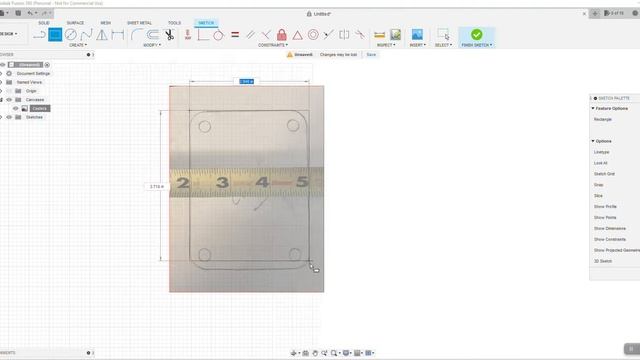Select the Line tool in Create
640x360 pixels.
[39, 35]
